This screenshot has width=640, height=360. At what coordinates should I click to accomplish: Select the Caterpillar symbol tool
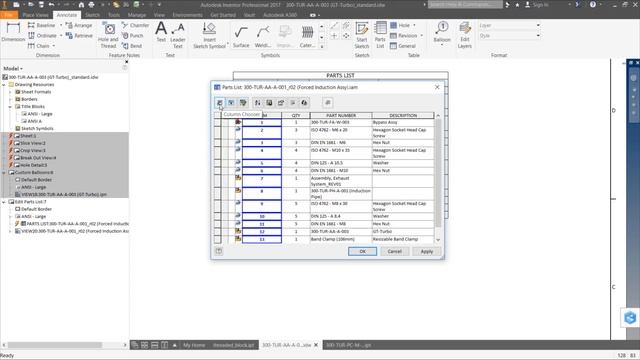307,37
